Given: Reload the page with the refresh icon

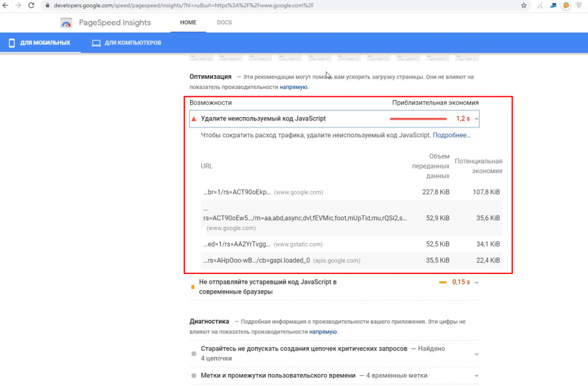Looking at the screenshot, I should [x=31, y=5].
